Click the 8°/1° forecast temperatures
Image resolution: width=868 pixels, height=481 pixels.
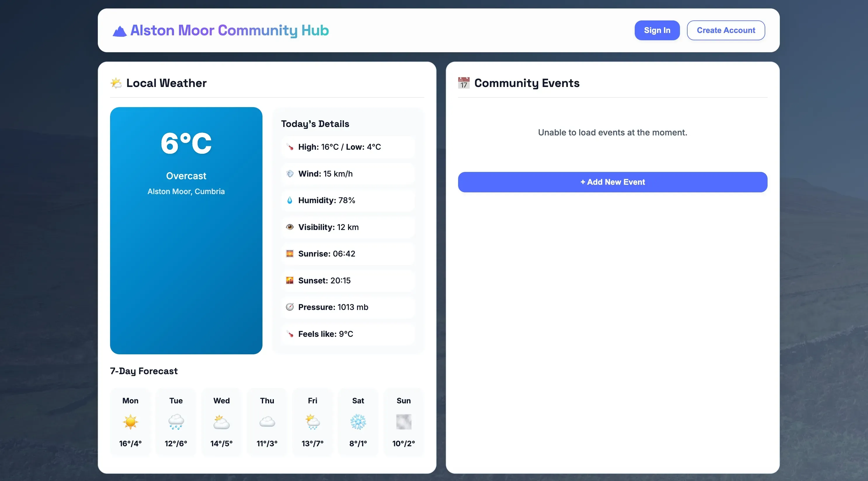tap(358, 444)
